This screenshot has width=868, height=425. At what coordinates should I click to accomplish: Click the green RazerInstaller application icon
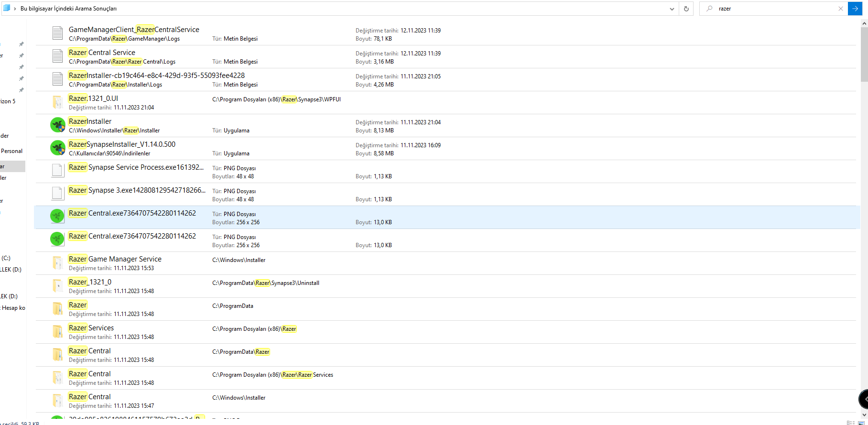(58, 125)
